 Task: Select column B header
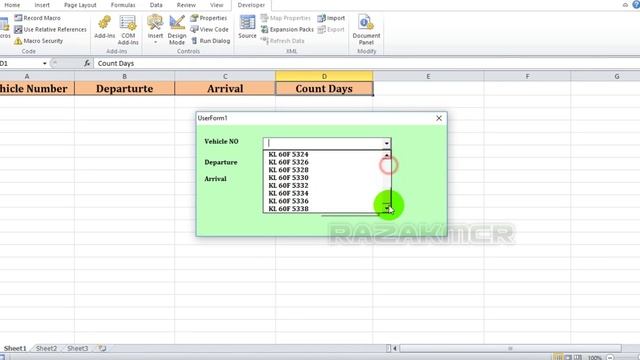[124, 76]
